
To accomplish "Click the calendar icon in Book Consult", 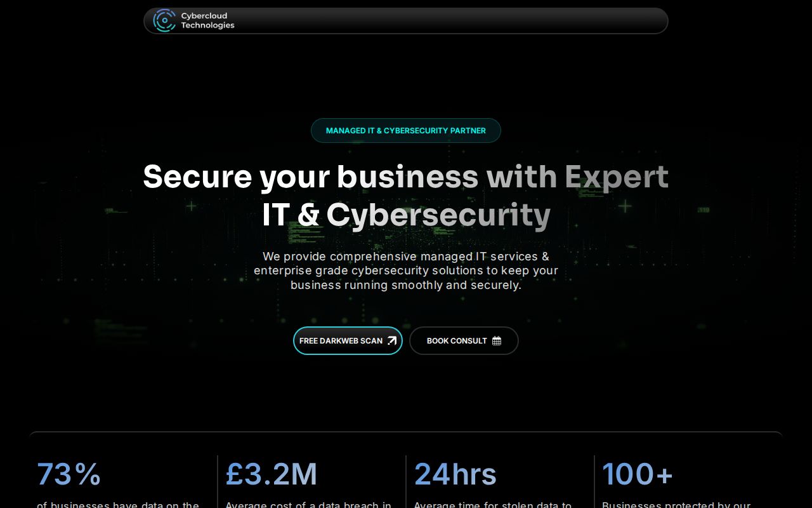I will 496,340.
